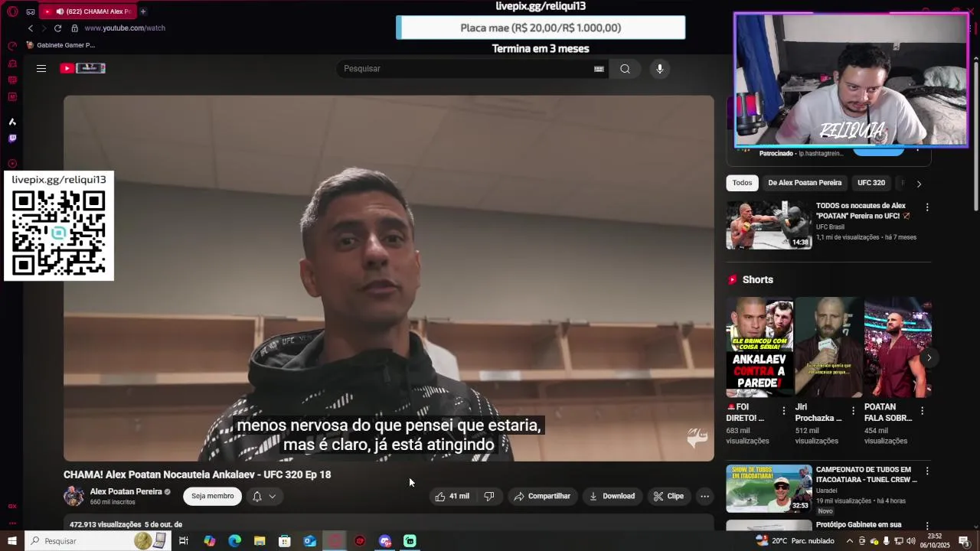Open more actions three-dot menu under video
Viewport: 980px width, 551px height.
coord(705,496)
